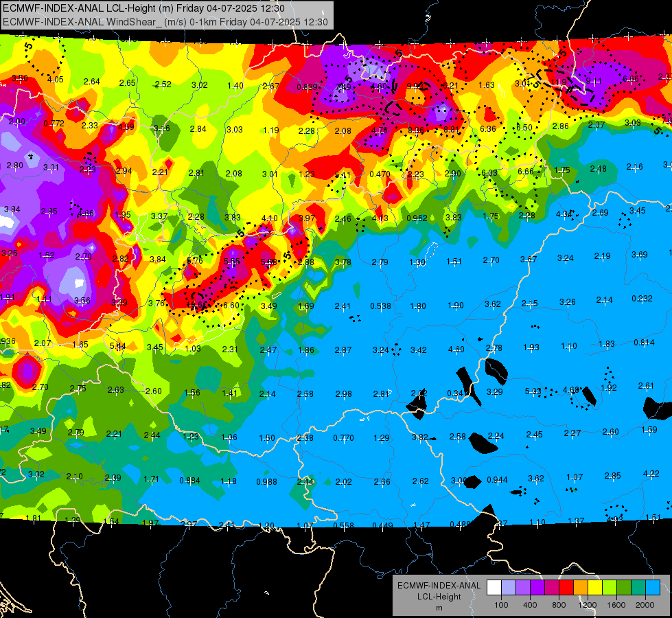Click the grid value 5.11
Image resolution: width=672 pixels, height=618 pixels.
click(343, 174)
